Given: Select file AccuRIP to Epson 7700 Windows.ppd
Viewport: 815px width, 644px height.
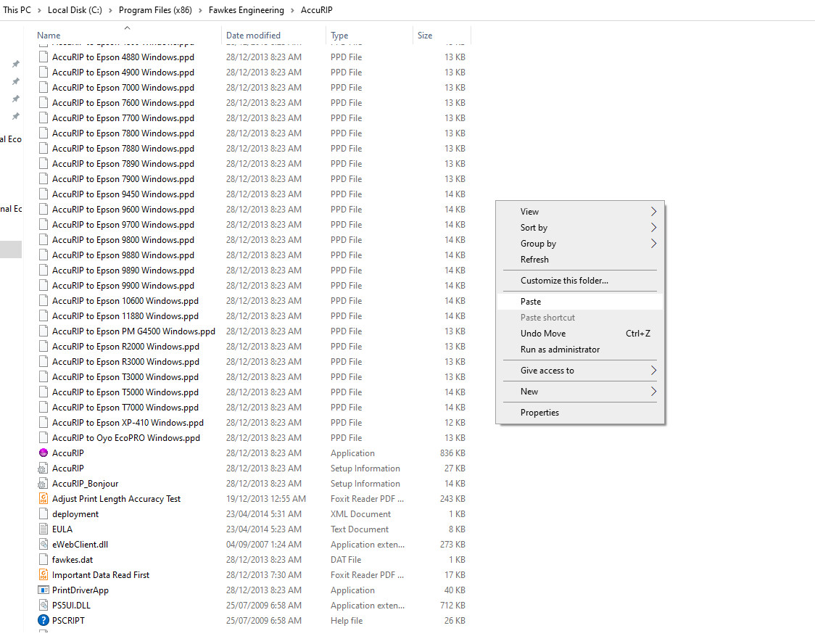Looking at the screenshot, I should [123, 118].
